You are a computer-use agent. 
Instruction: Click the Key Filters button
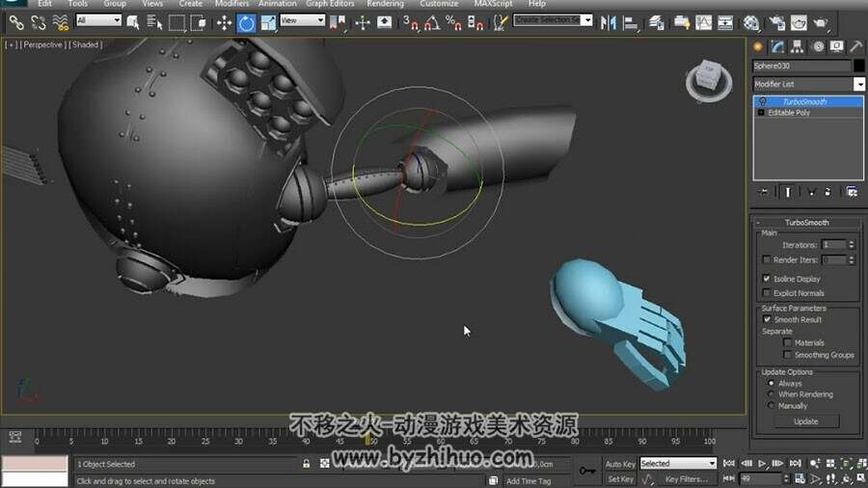pos(687,479)
